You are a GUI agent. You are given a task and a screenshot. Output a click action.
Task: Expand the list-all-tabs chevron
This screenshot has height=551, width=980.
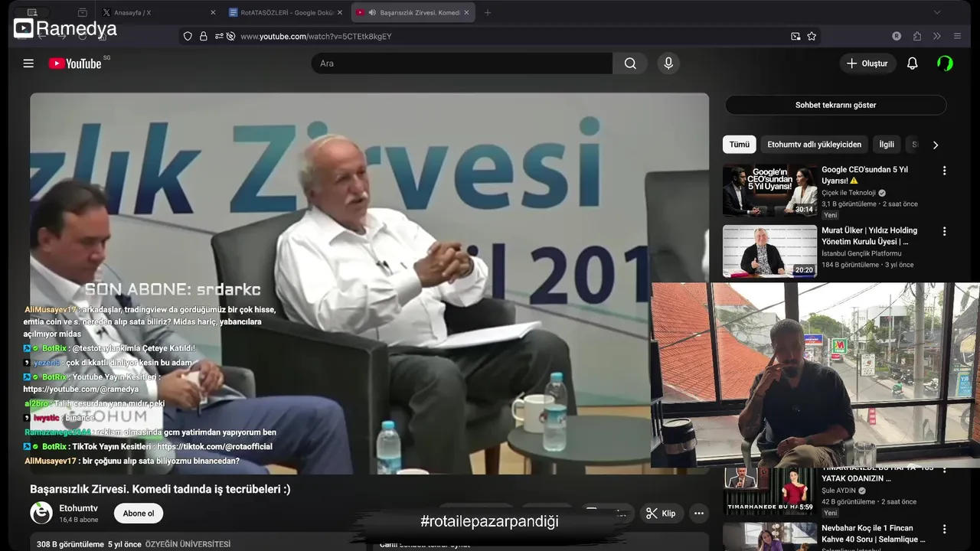(x=936, y=12)
